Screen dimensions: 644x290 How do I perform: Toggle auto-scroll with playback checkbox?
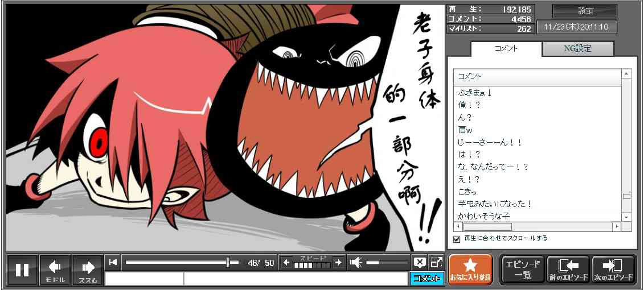tap(456, 239)
